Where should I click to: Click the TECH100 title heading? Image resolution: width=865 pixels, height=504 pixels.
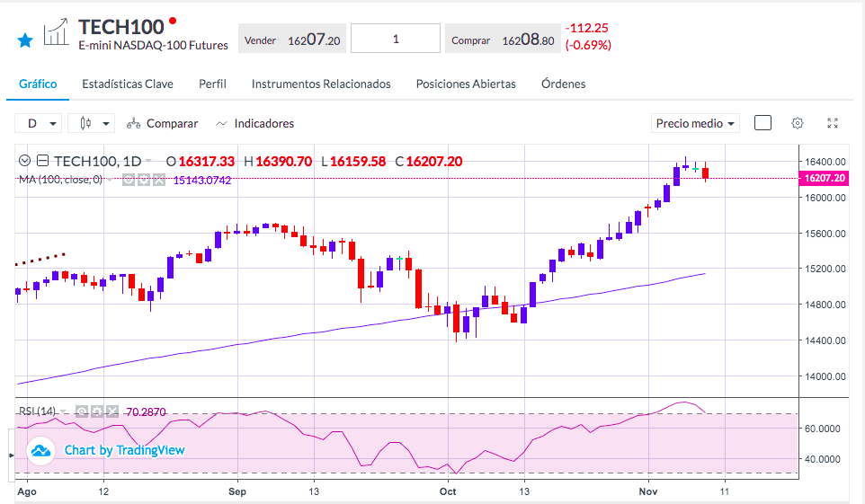coord(121,27)
